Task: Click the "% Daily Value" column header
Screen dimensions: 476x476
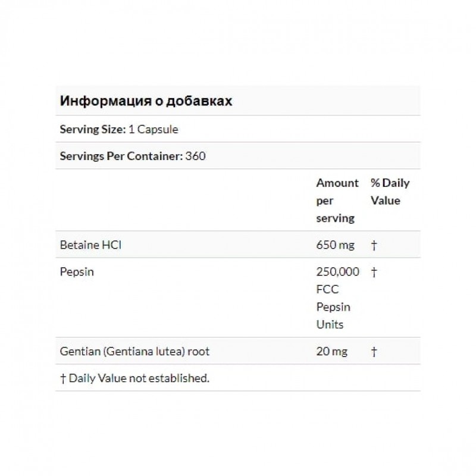Action: tap(390, 192)
